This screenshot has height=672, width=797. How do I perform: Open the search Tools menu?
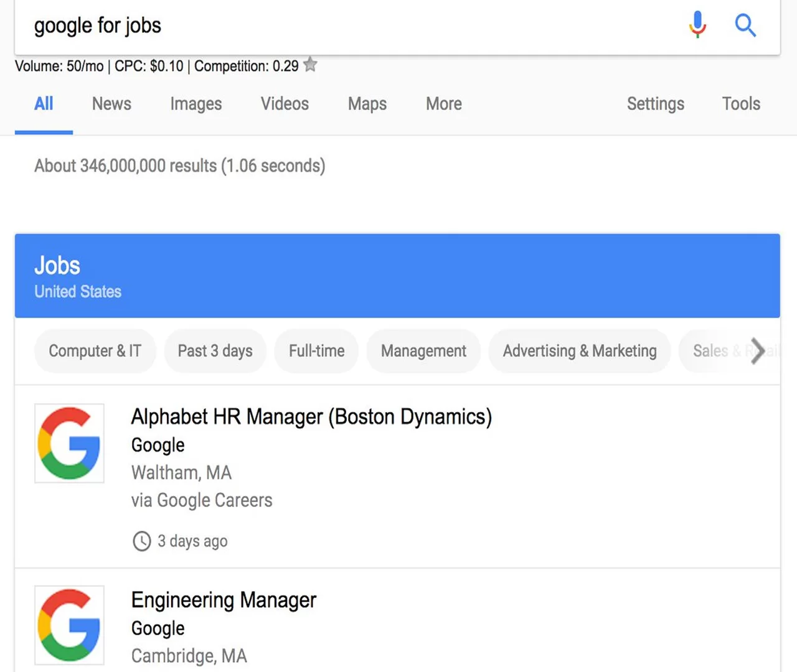point(741,104)
